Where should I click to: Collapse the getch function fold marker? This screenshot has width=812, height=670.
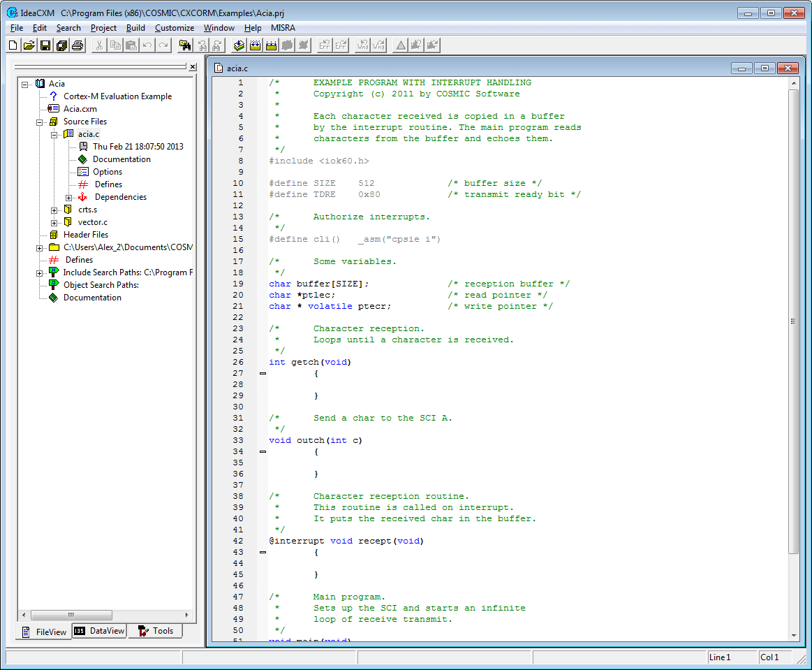[263, 373]
